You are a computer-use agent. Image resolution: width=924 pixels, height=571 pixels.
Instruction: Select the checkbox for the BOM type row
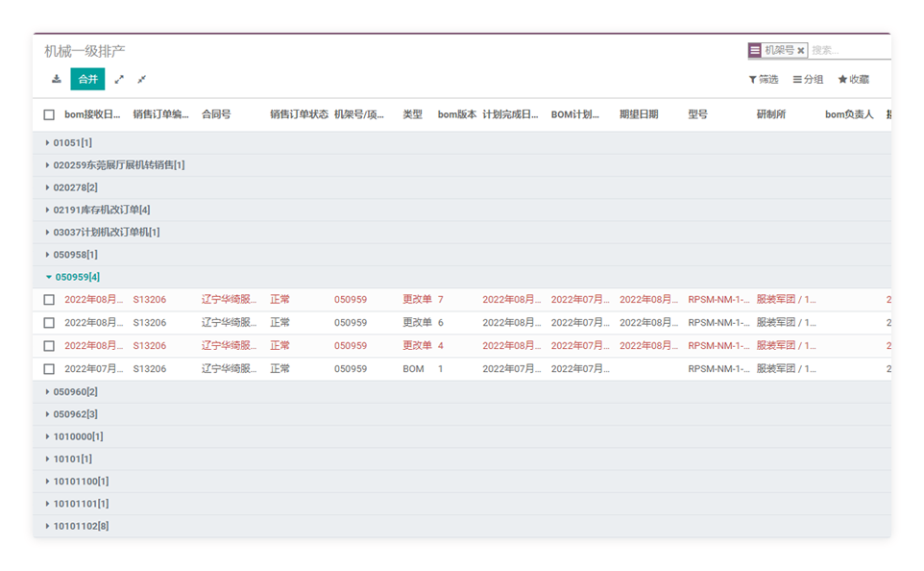pos(49,369)
